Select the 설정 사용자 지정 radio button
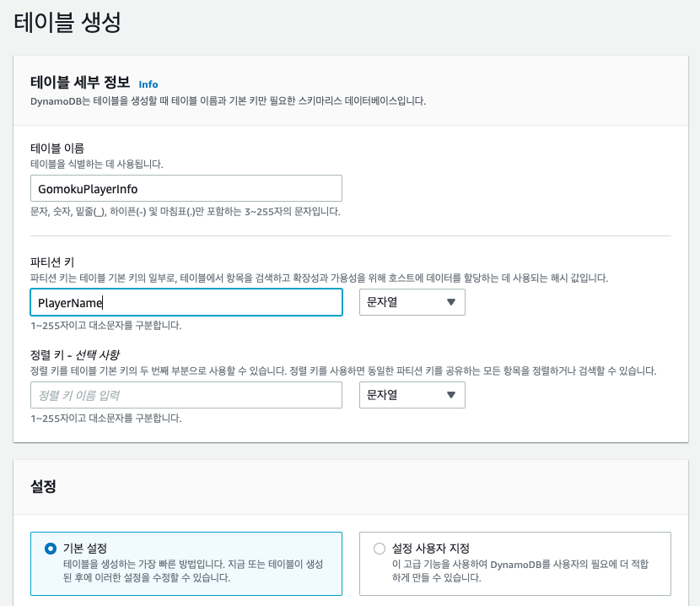Screen dimensions: 700x606 click(380, 549)
